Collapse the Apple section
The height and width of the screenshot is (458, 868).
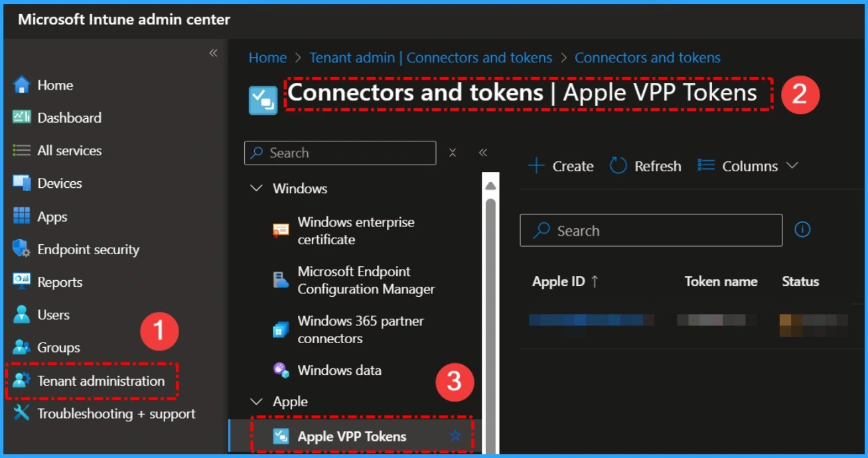(x=257, y=401)
